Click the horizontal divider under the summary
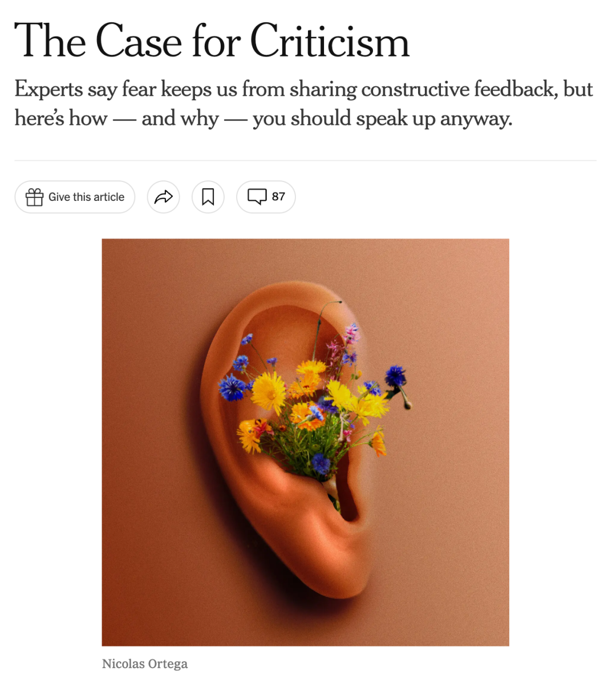This screenshot has height=687, width=616. (305, 161)
